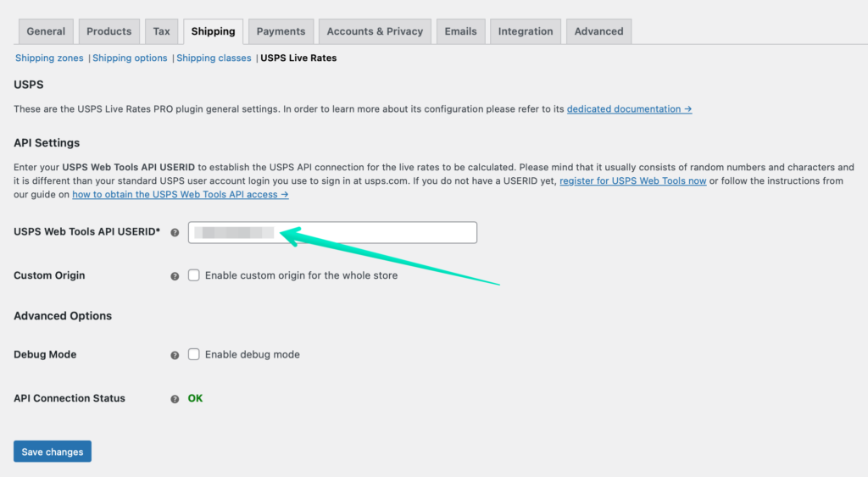Focus the USPS Web Tools API USERID field
Viewport: 868px width, 477px height.
pyautogui.click(x=332, y=232)
